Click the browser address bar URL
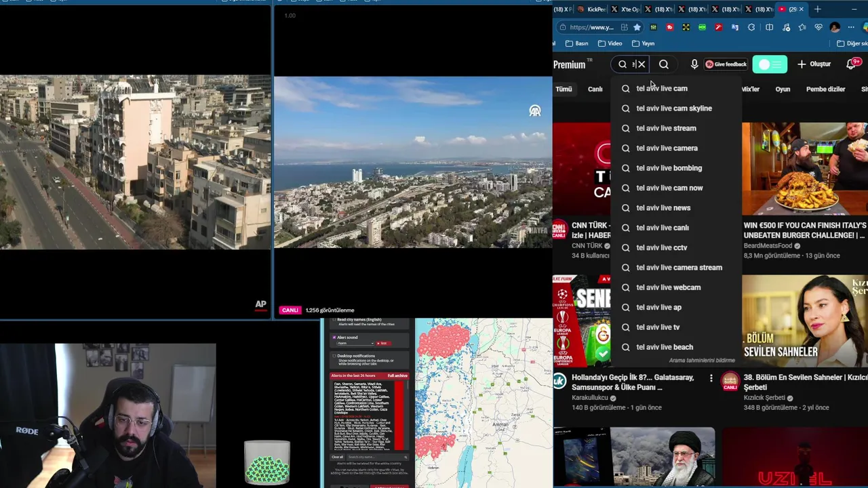Image resolution: width=868 pixels, height=488 pixels. (x=591, y=27)
